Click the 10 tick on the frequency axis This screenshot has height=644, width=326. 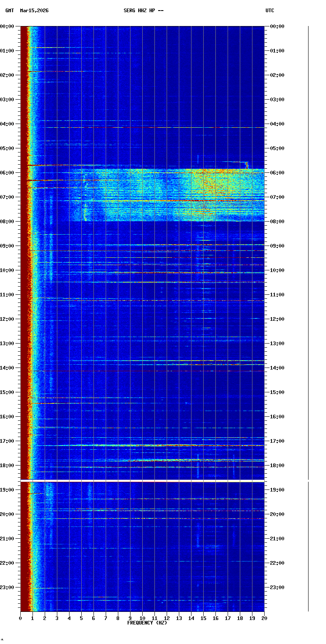coord(142,618)
